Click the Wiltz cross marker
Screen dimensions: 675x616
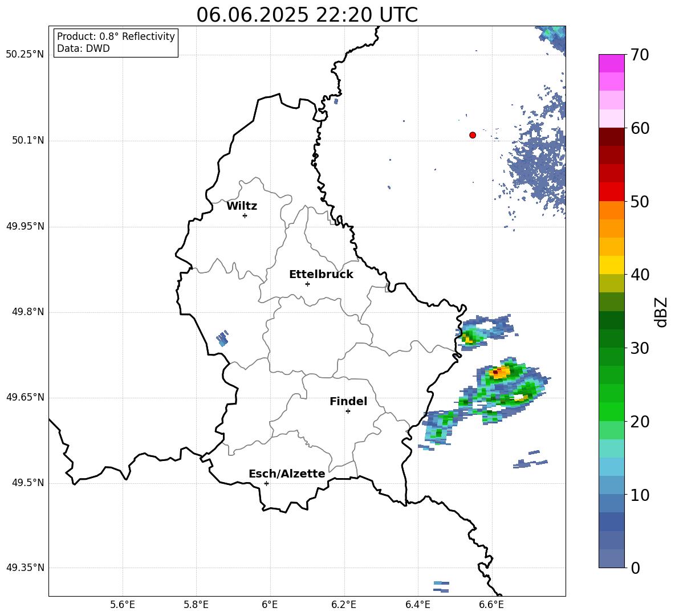[245, 215]
